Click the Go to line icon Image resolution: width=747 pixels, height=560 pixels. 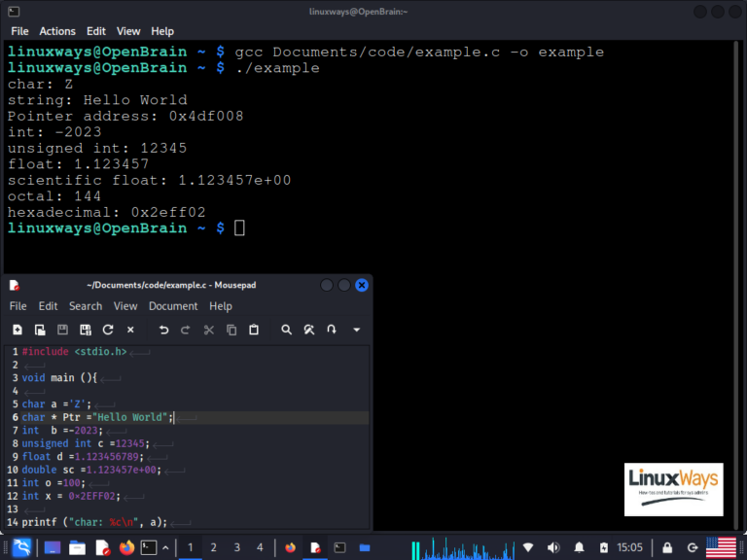332,330
